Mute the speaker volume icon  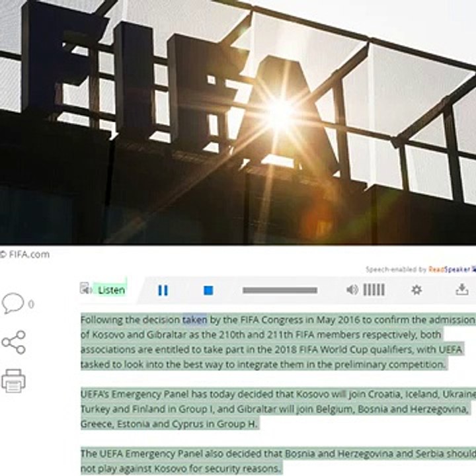coord(352,290)
